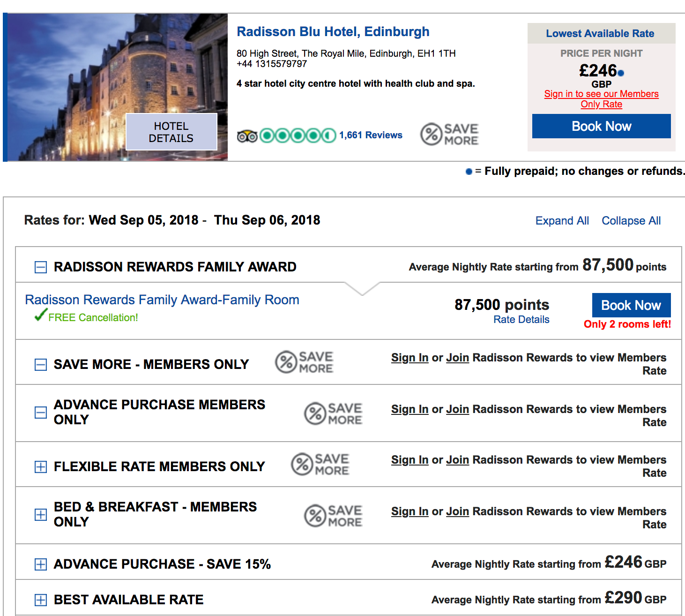
Task: Click Save More icon in Members Only row
Action: click(x=304, y=362)
